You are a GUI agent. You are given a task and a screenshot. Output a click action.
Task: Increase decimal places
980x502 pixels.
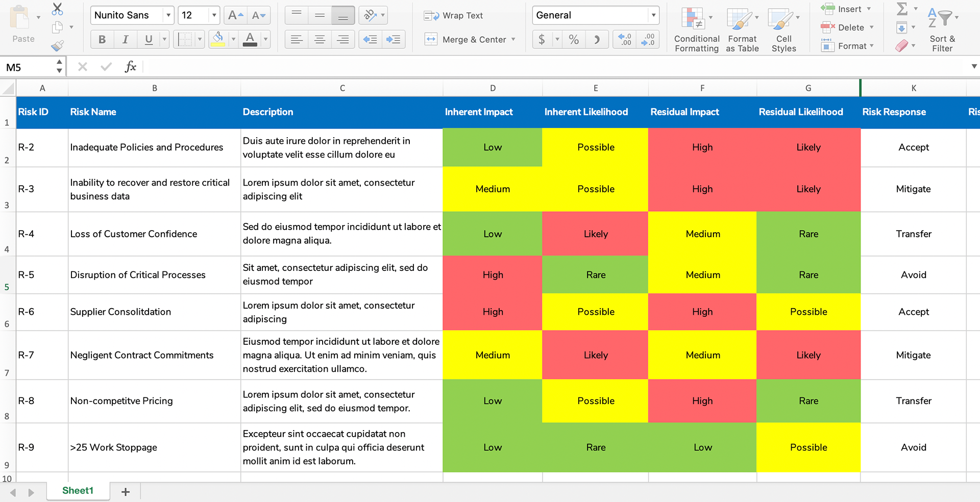[625, 39]
